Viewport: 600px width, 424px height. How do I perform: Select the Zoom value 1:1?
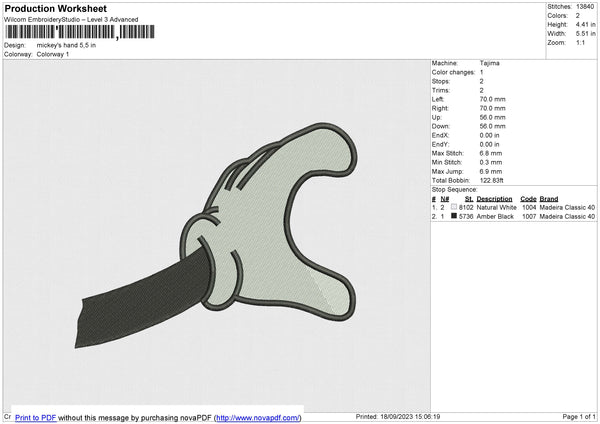[580, 42]
